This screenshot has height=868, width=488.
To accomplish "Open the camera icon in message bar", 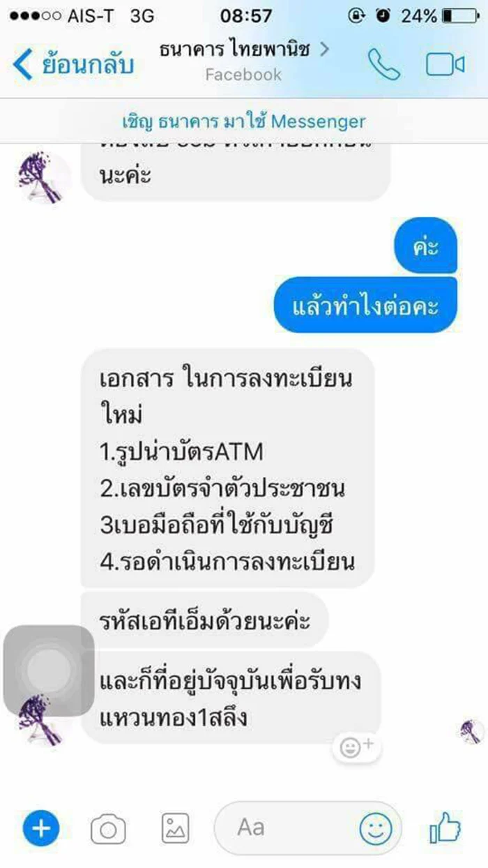I will tap(108, 830).
